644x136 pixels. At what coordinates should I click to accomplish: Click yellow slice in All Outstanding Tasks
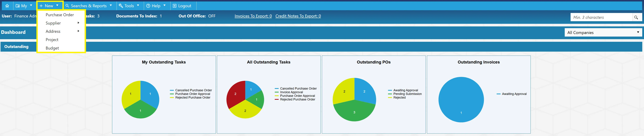(x=245, y=110)
